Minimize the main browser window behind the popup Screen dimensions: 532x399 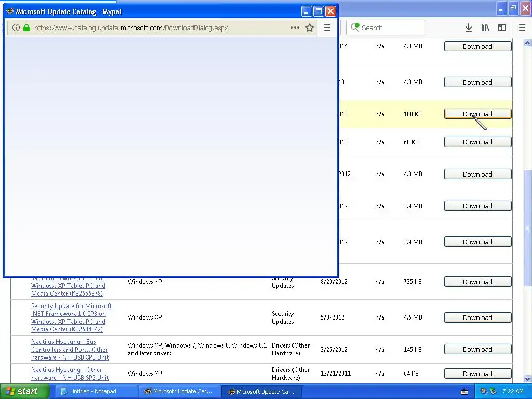click(x=501, y=8)
